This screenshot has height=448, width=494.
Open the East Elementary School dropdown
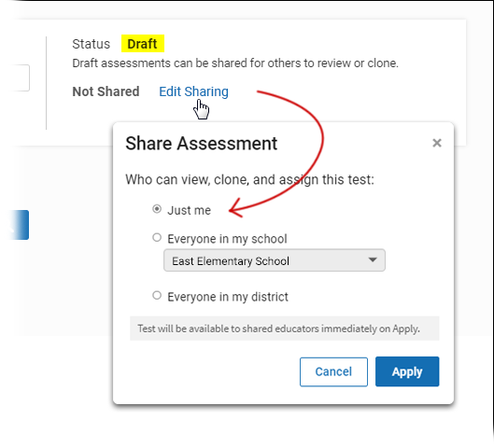(x=275, y=260)
